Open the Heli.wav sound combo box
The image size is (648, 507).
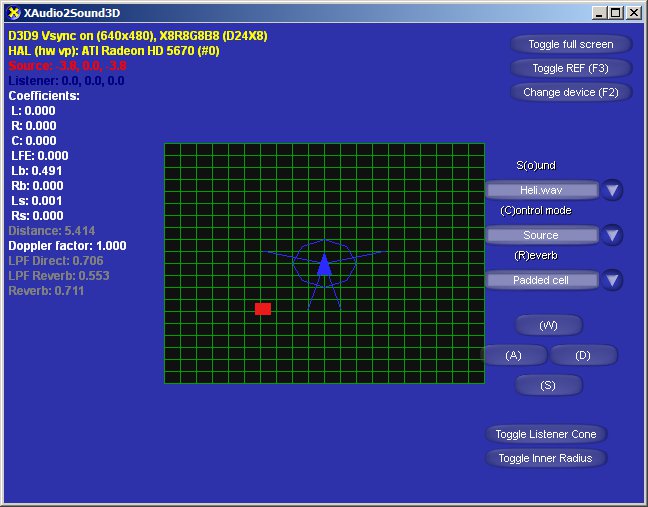coord(542,190)
